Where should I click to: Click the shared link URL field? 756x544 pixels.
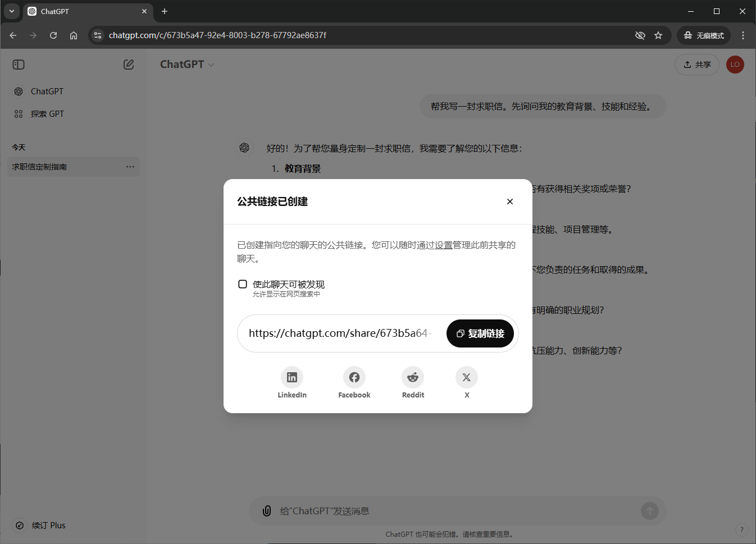340,333
